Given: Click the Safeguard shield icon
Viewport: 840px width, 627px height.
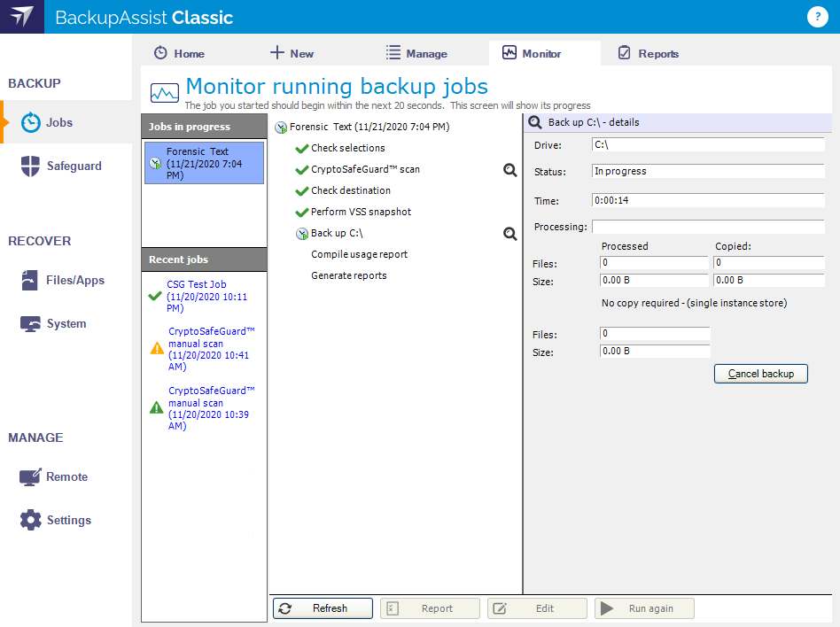Looking at the screenshot, I should [x=30, y=166].
